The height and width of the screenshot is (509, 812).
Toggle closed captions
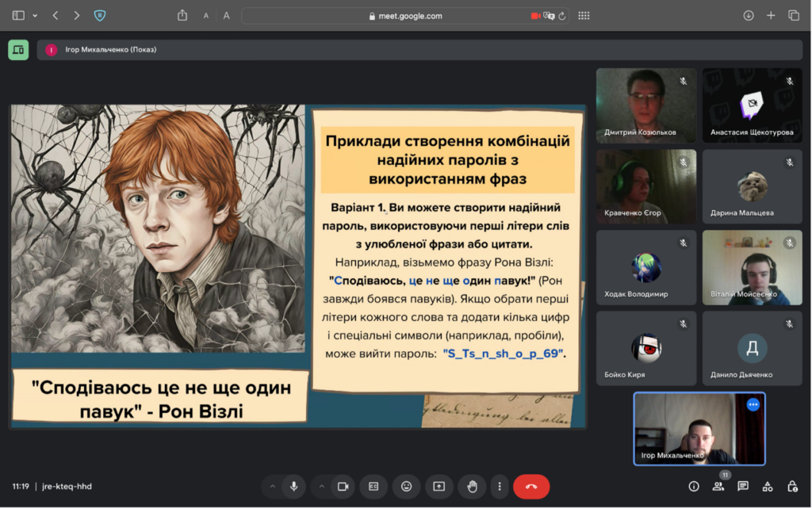[373, 486]
